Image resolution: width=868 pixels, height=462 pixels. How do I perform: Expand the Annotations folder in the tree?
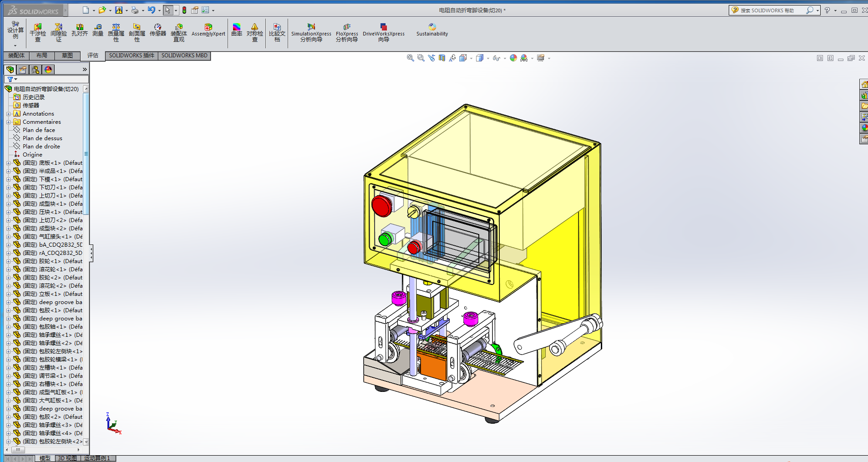click(x=8, y=114)
